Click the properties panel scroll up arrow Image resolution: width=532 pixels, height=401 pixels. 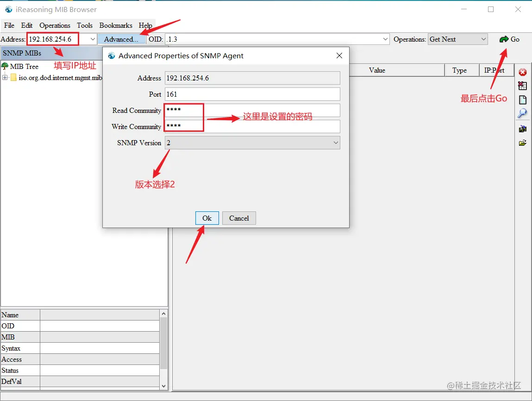coord(163,314)
